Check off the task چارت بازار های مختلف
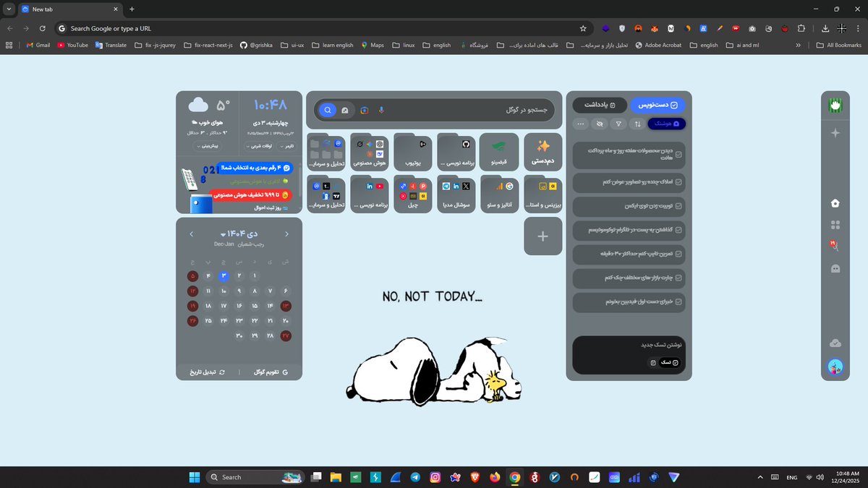The image size is (868, 488). pyautogui.click(x=678, y=278)
